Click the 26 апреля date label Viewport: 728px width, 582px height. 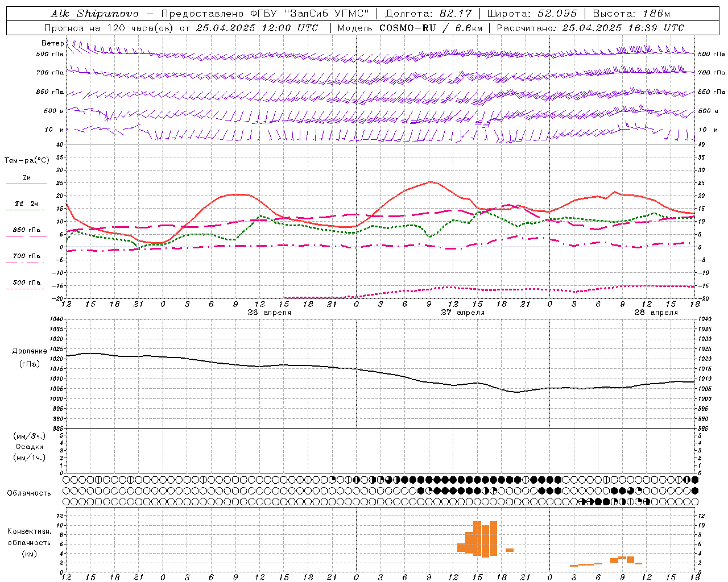[x=270, y=313]
